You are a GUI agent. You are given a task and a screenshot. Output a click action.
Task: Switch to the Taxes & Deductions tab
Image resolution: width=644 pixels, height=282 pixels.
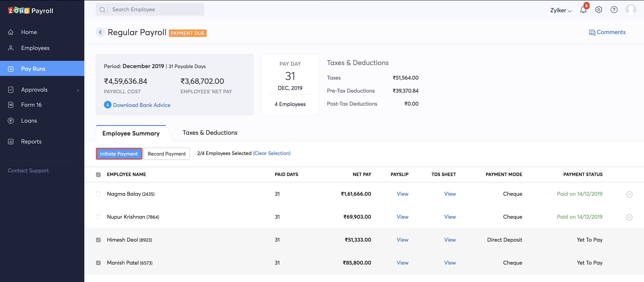pos(210,133)
